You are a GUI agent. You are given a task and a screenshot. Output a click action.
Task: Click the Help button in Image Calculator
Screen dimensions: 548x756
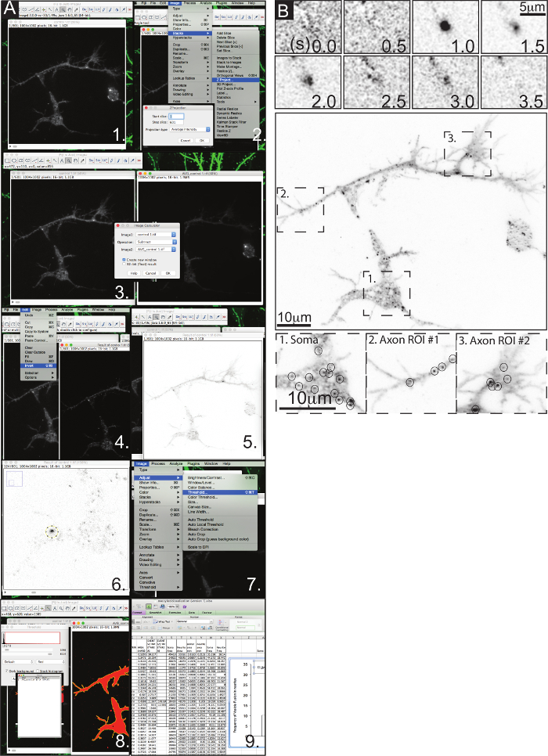(x=133, y=273)
